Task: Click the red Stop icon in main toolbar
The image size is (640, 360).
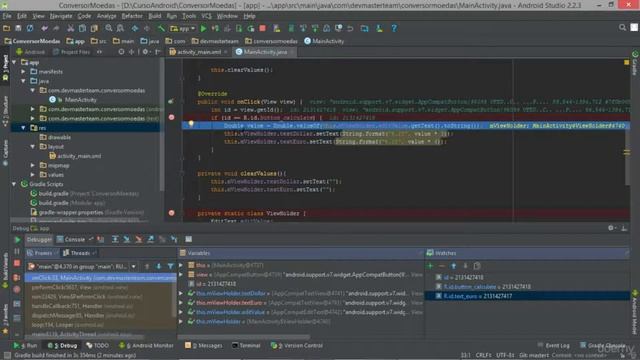Action: pyautogui.click(x=263, y=28)
